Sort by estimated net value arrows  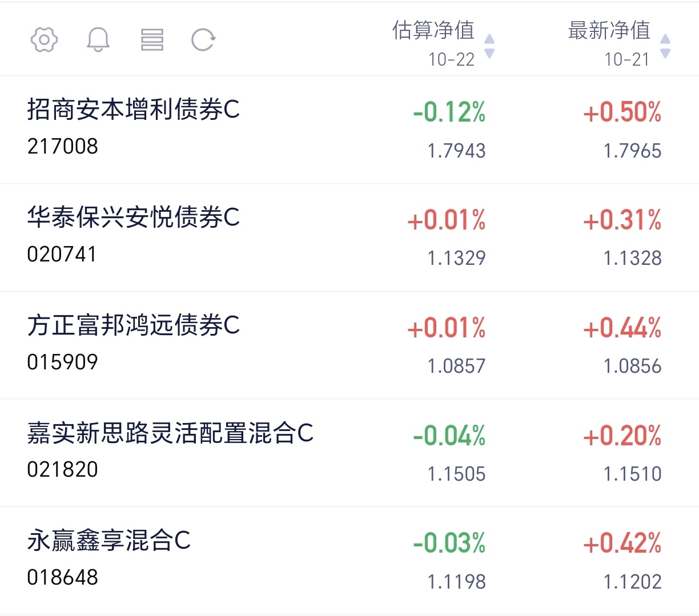coord(489,46)
